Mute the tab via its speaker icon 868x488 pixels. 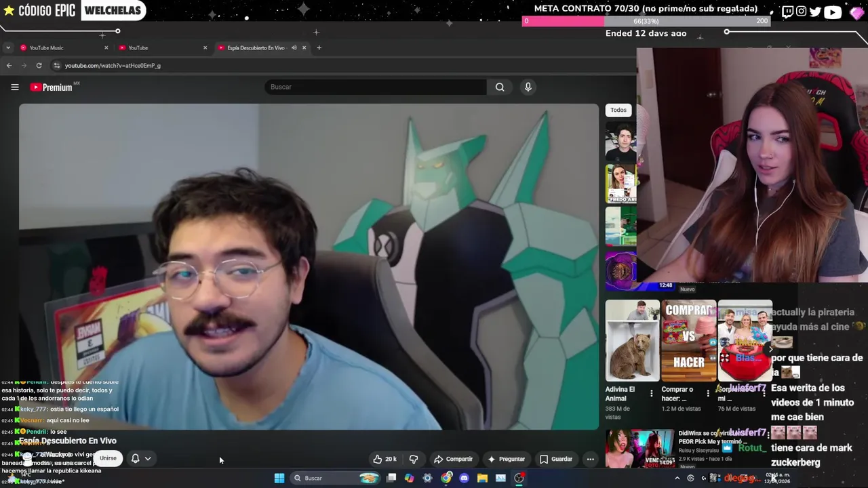[x=294, y=47]
